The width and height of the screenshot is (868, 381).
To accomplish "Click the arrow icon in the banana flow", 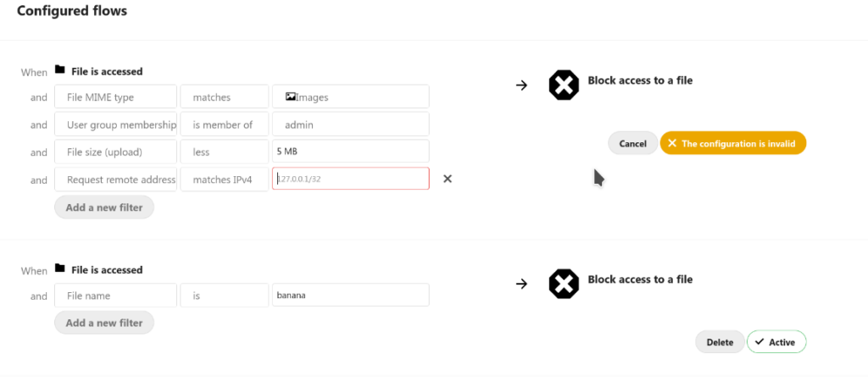I will pos(521,284).
